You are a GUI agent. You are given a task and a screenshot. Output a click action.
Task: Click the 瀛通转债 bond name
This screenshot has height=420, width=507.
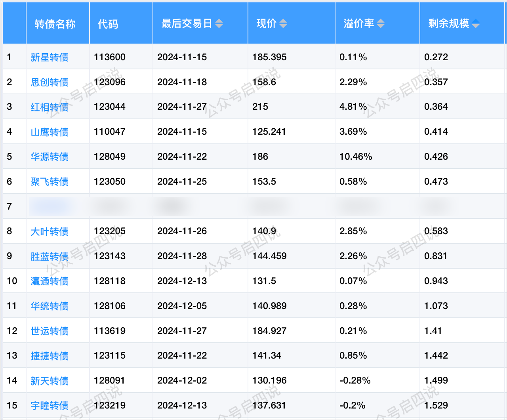click(50, 281)
